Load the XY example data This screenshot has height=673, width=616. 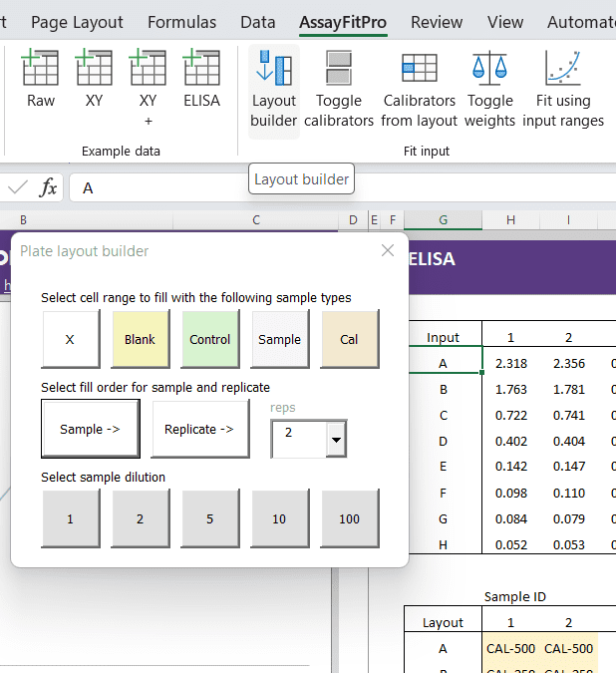click(94, 79)
